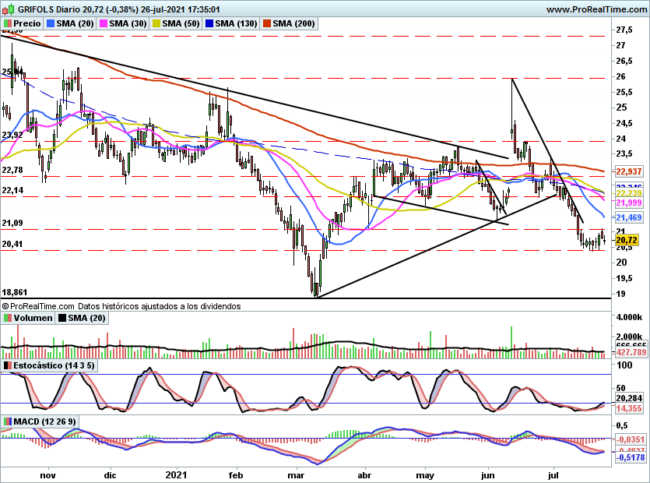The image size is (650, 483).
Task: Select the SMA (200) legend label
Action: (293, 24)
